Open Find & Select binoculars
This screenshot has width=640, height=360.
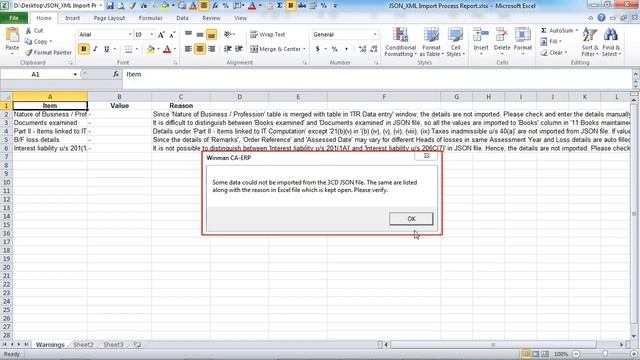tap(611, 42)
